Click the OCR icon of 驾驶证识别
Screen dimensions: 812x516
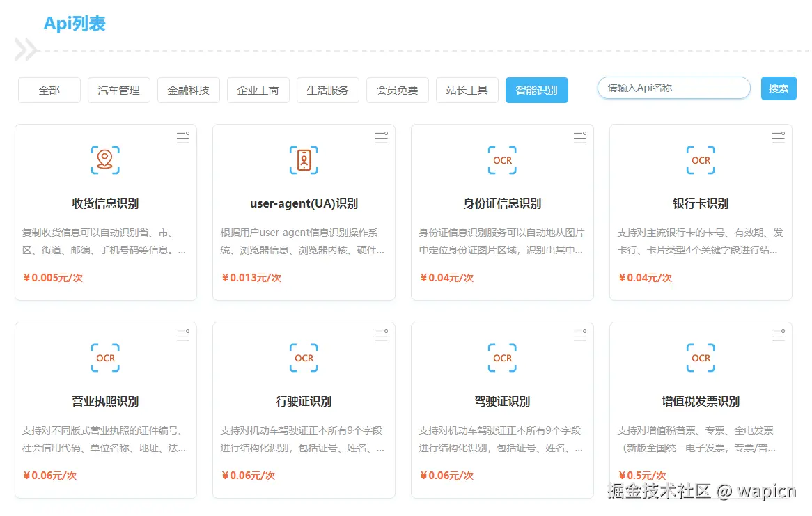click(x=502, y=358)
